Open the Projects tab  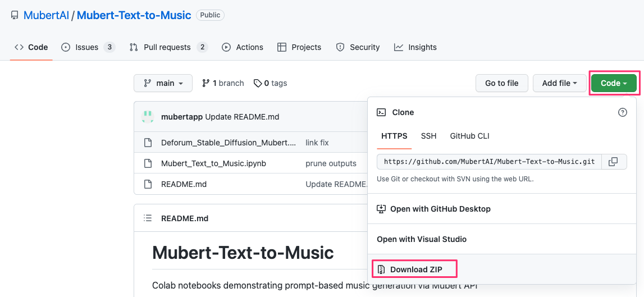pyautogui.click(x=299, y=47)
